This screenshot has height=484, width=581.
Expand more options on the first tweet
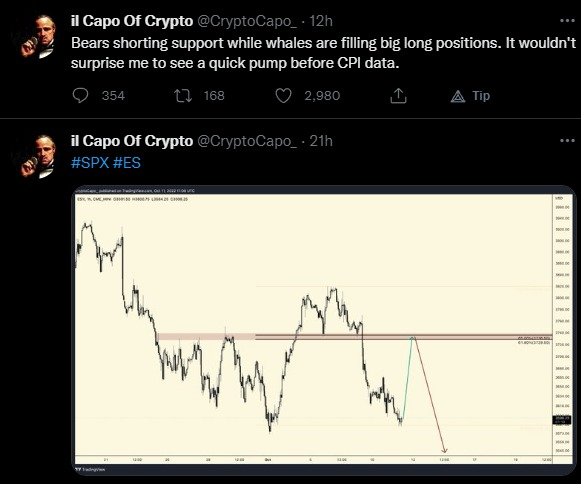coord(567,21)
